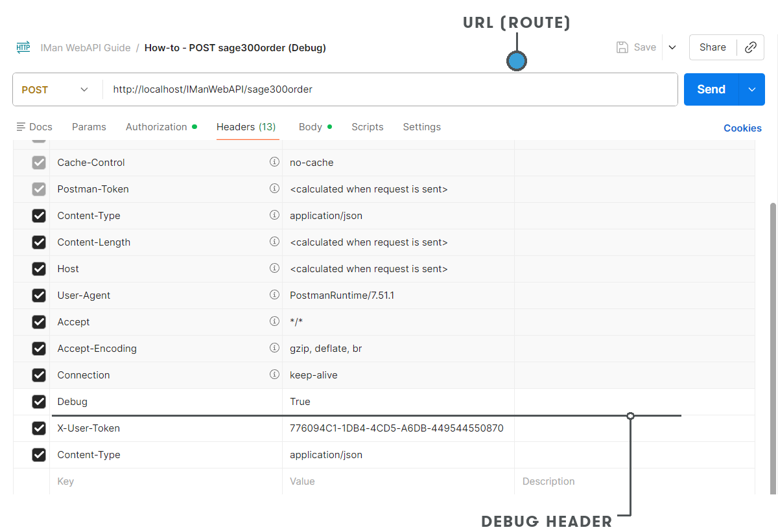
Task: Open the Scripts tab
Action: [x=368, y=127]
